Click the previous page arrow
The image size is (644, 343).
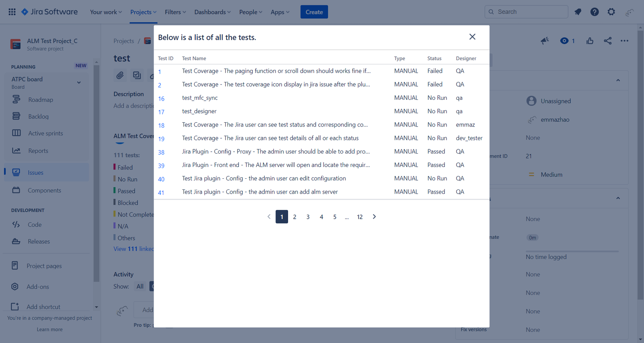[269, 216]
